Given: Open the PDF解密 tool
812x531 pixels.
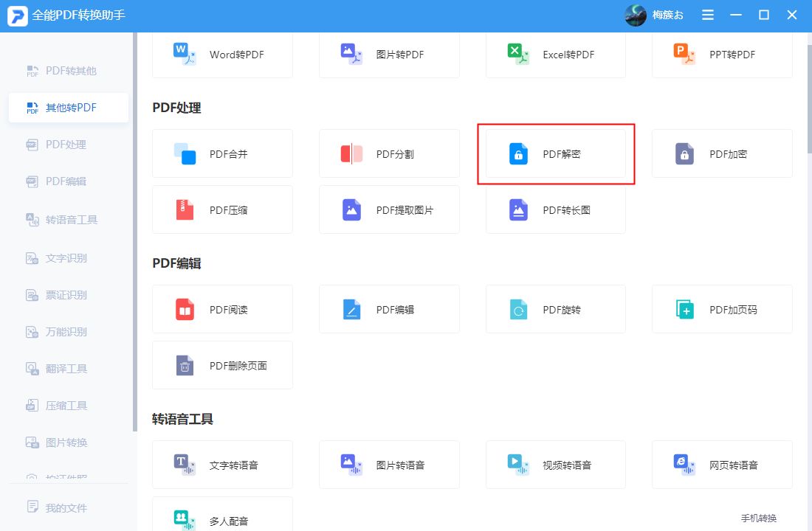Looking at the screenshot, I should 555,153.
